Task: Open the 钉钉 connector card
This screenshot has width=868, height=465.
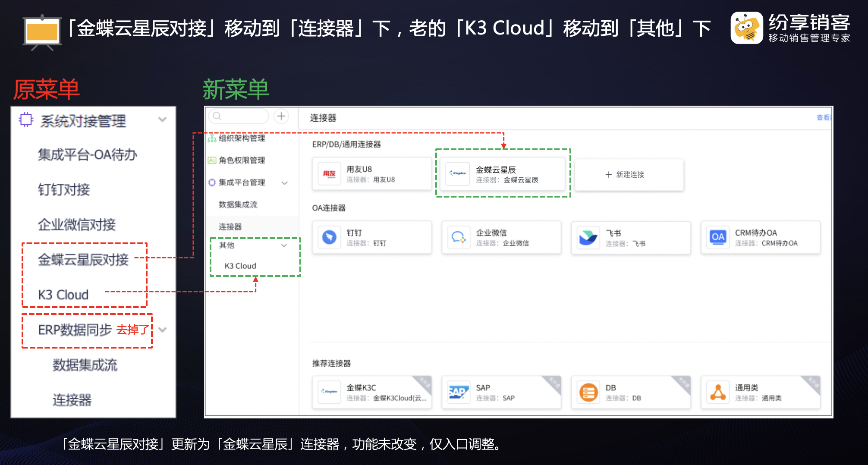Action: coord(372,237)
